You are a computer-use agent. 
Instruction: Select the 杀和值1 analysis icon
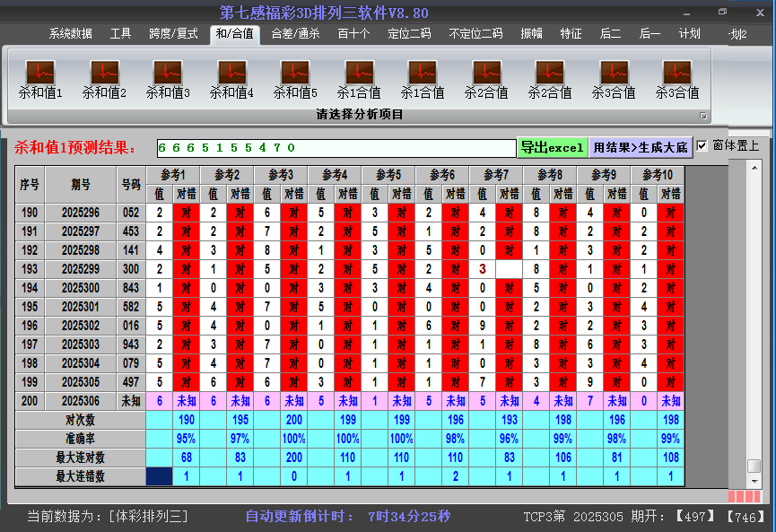(40, 76)
